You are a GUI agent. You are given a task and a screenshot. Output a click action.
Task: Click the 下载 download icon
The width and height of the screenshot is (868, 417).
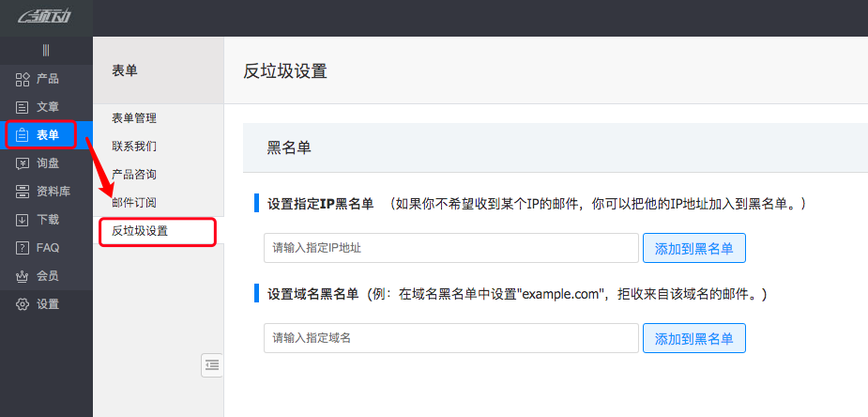(x=23, y=220)
